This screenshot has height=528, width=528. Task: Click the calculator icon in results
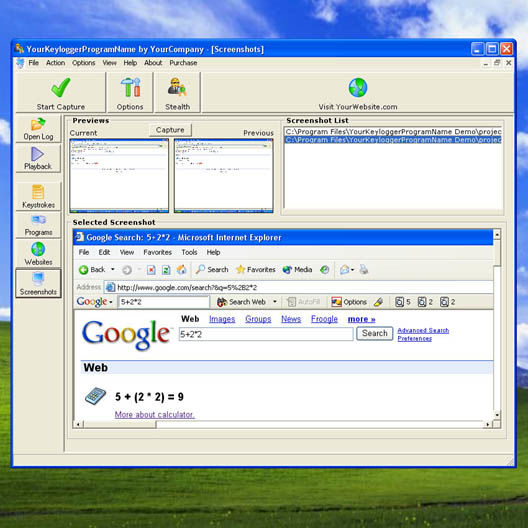[x=95, y=396]
